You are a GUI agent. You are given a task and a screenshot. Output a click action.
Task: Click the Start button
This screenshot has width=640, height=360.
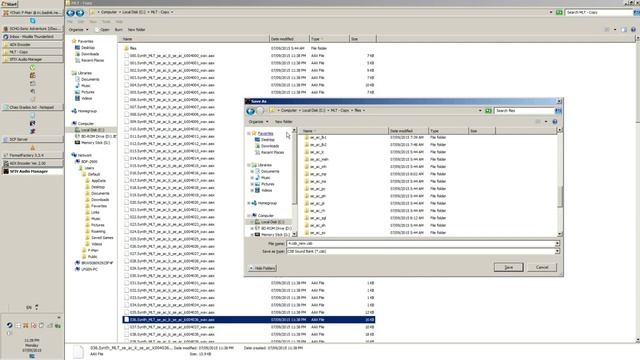9,4
